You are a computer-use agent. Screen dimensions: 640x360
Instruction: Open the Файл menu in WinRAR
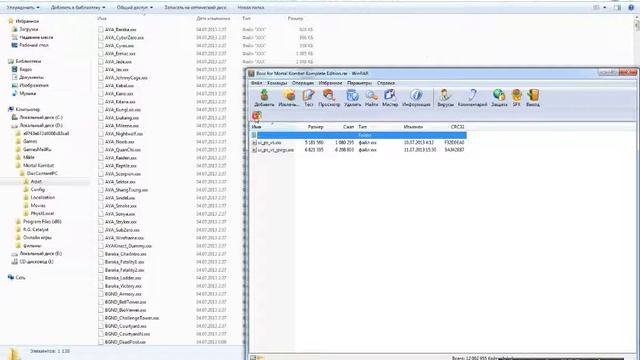tap(256, 83)
